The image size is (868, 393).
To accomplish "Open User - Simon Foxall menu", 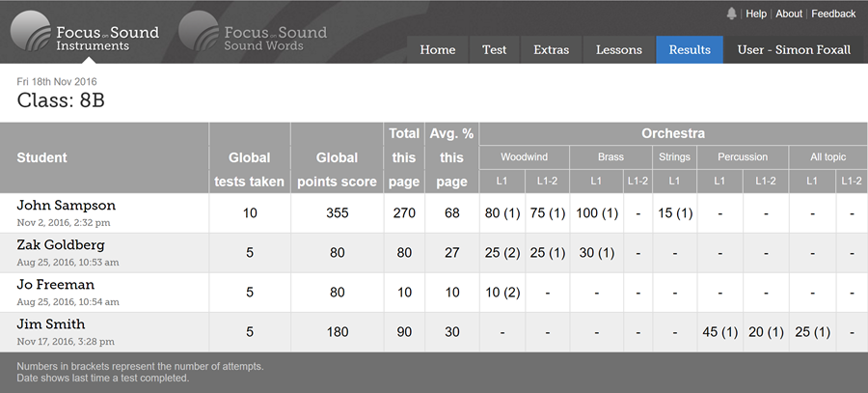I will point(794,50).
